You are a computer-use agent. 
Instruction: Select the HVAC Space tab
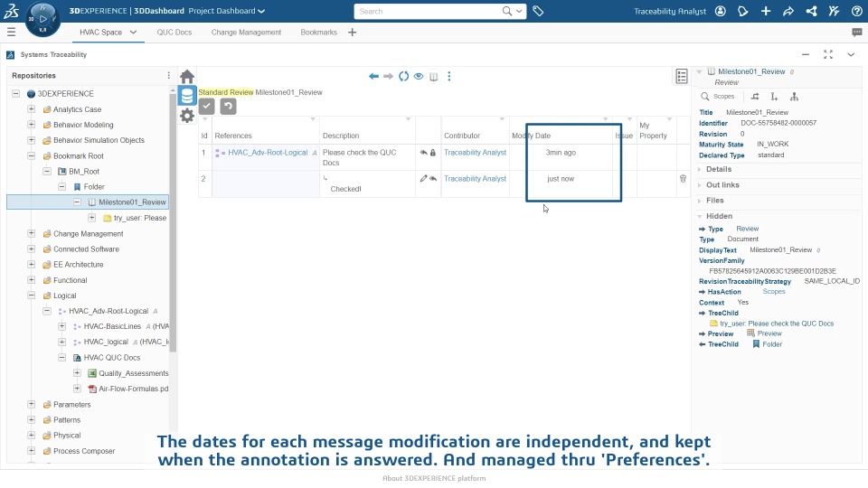click(x=100, y=33)
